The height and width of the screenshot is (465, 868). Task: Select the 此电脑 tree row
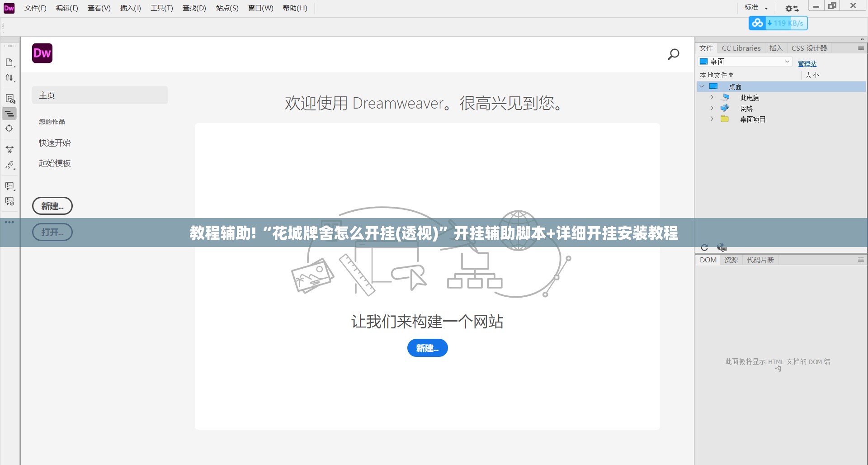(x=781, y=97)
